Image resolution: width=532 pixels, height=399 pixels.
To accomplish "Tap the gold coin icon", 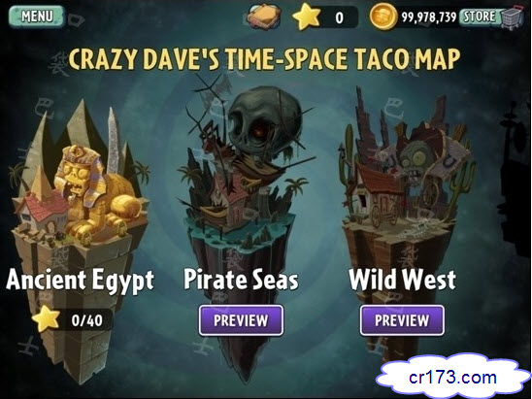I will [x=383, y=16].
